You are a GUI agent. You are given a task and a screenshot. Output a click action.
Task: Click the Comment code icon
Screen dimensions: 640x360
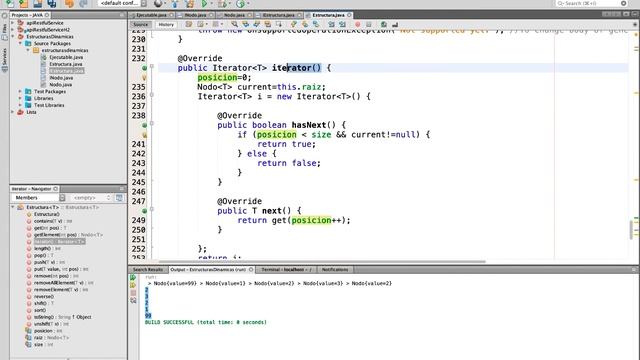(x=384, y=24)
